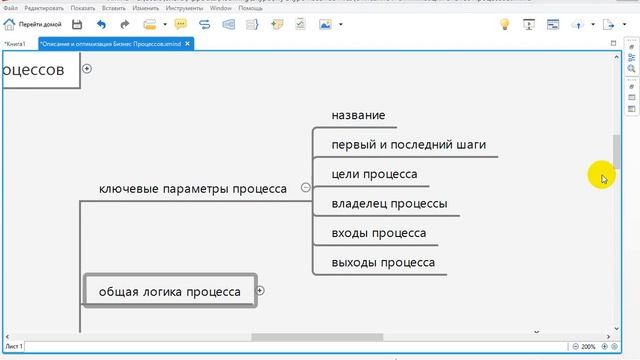640x360 pixels.
Task: Click the horizontal scrollbar thumb
Action: pyautogui.click(x=317, y=337)
